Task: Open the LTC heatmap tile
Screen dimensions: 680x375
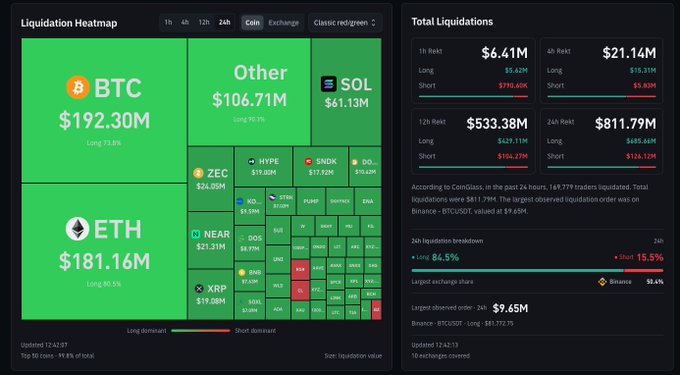Action: click(335, 312)
